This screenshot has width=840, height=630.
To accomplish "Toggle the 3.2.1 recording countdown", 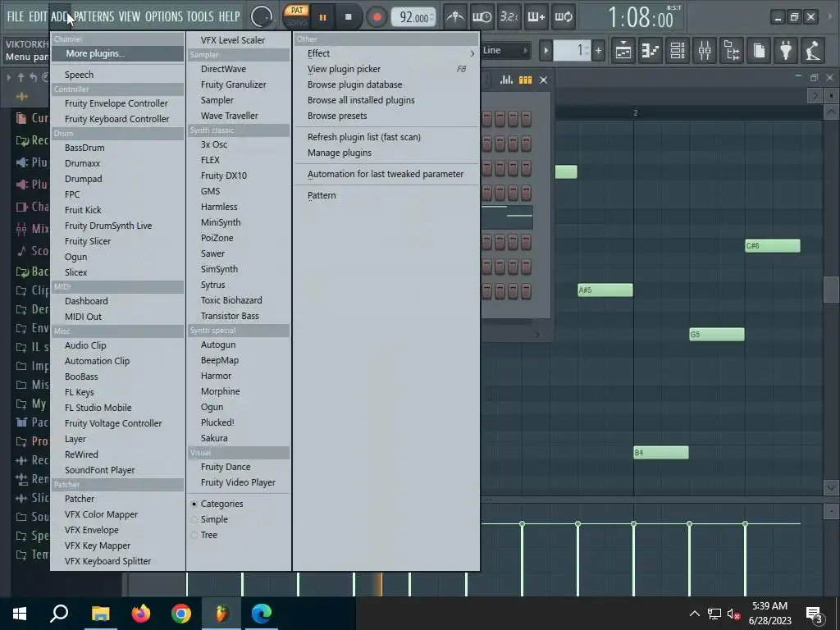I will click(509, 16).
